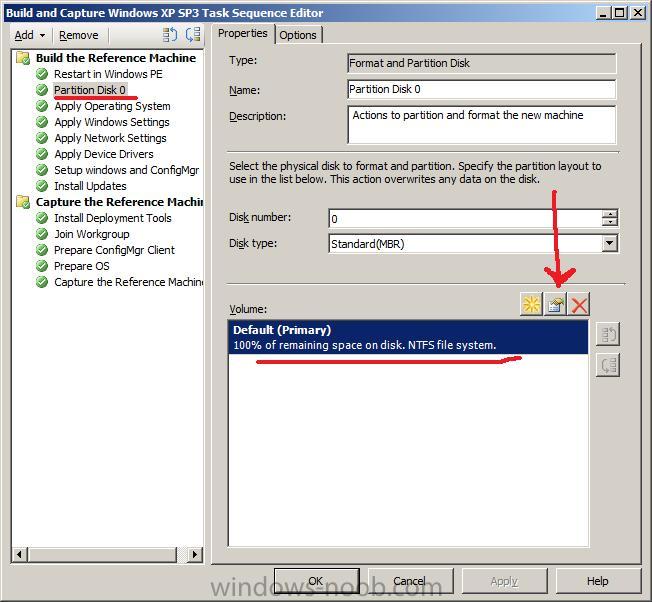Click the new volume starburst icon
652x602 pixels.
[531, 305]
